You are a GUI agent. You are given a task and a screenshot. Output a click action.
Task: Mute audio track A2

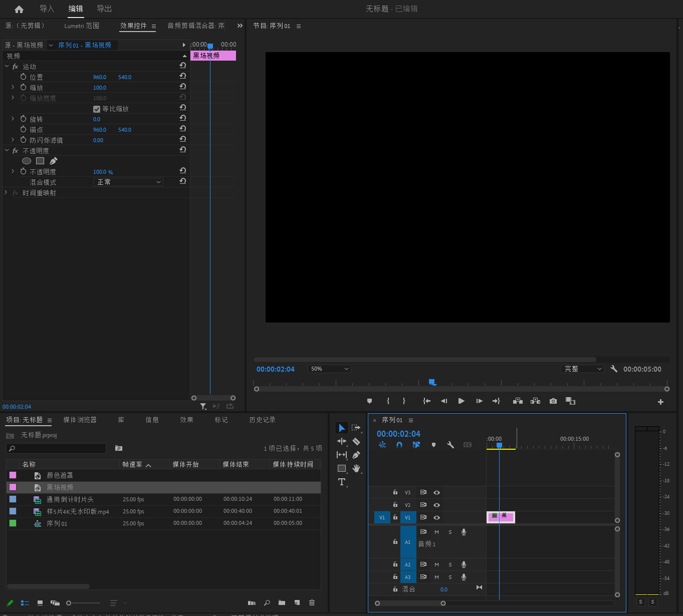coord(436,564)
